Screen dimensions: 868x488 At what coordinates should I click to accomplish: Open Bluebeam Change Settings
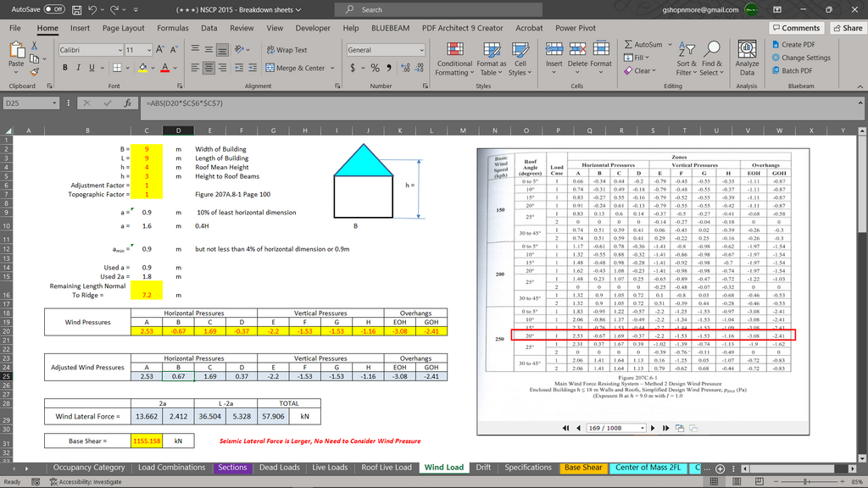tap(801, 58)
